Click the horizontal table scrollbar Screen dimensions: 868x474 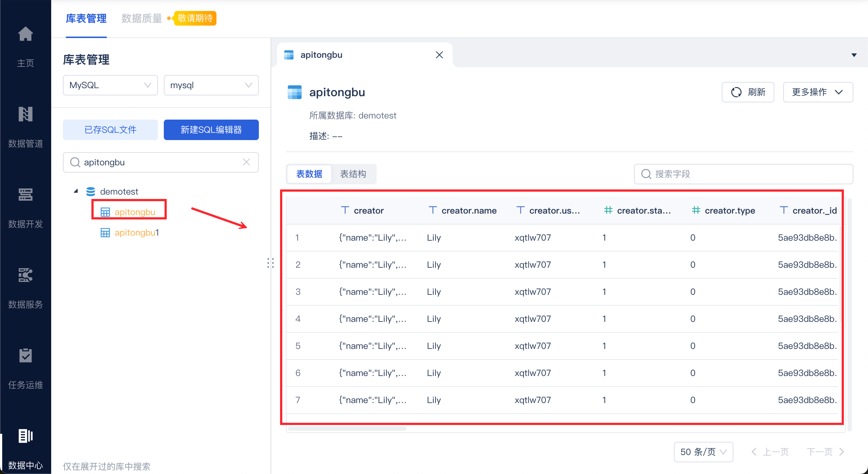(x=347, y=428)
